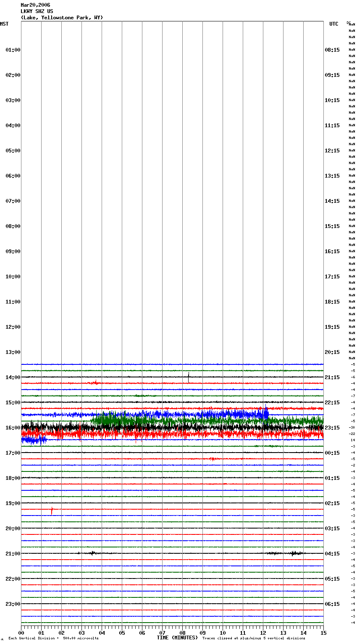Click the 08:15 UTC time label
The height and width of the screenshot is (644, 357).
tap(332, 50)
